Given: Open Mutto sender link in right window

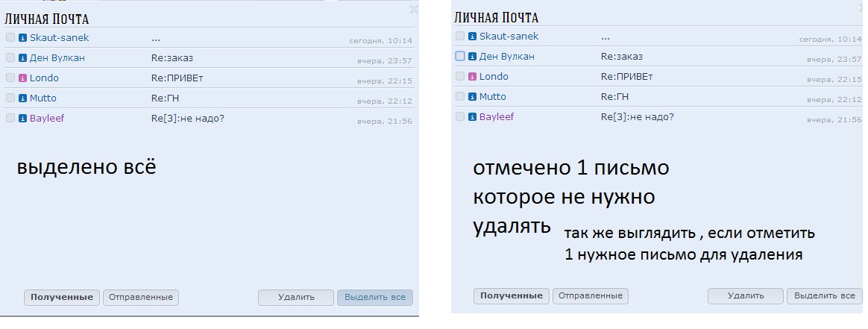Looking at the screenshot, I should coord(493,96).
